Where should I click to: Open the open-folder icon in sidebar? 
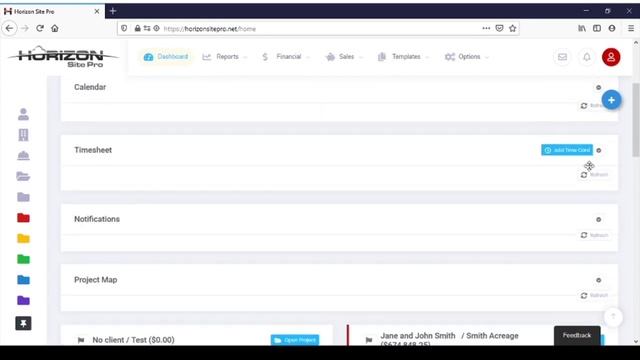(x=23, y=176)
